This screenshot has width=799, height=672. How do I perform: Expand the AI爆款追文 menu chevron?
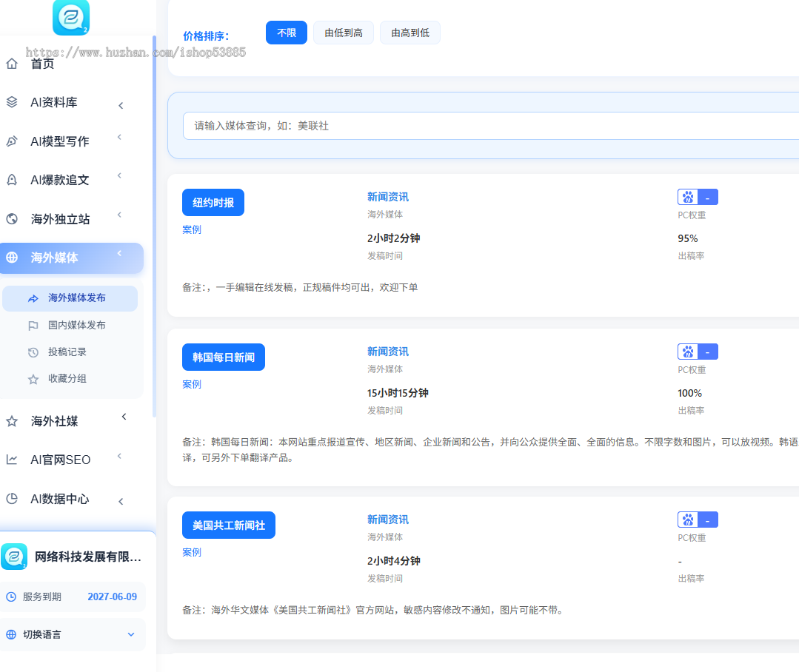pos(119,175)
